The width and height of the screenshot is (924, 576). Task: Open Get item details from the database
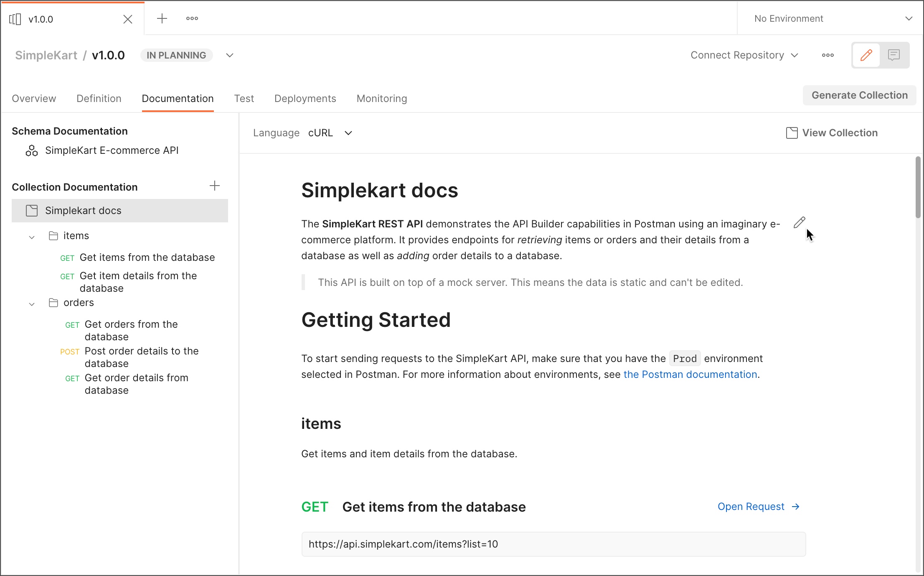click(x=138, y=282)
